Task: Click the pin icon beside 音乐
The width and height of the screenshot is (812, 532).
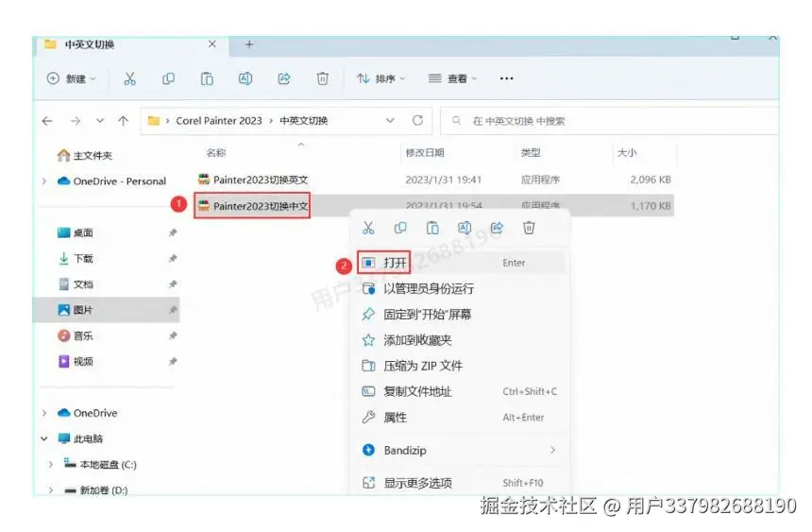Action: point(173,335)
